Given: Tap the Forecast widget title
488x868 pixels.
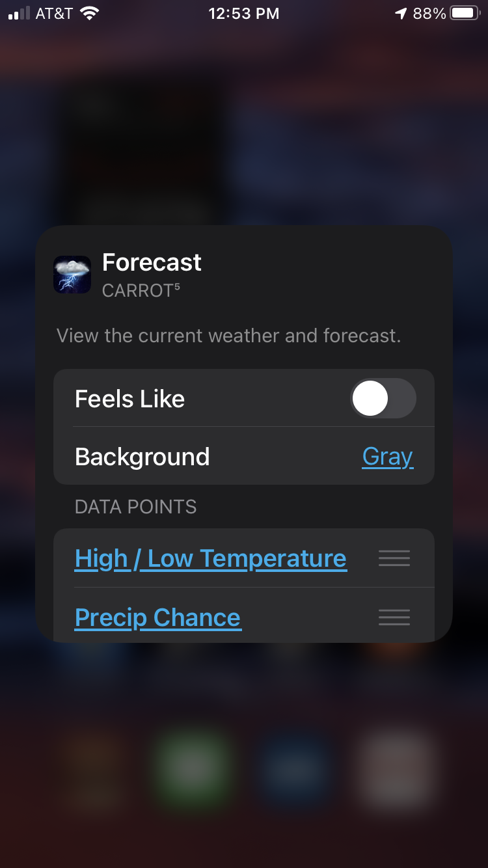Looking at the screenshot, I should coord(152,262).
